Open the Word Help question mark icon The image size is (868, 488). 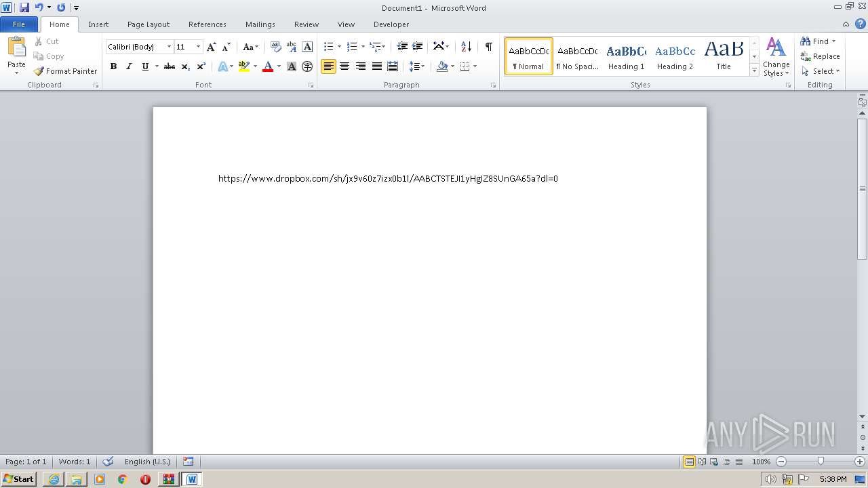[x=861, y=24]
